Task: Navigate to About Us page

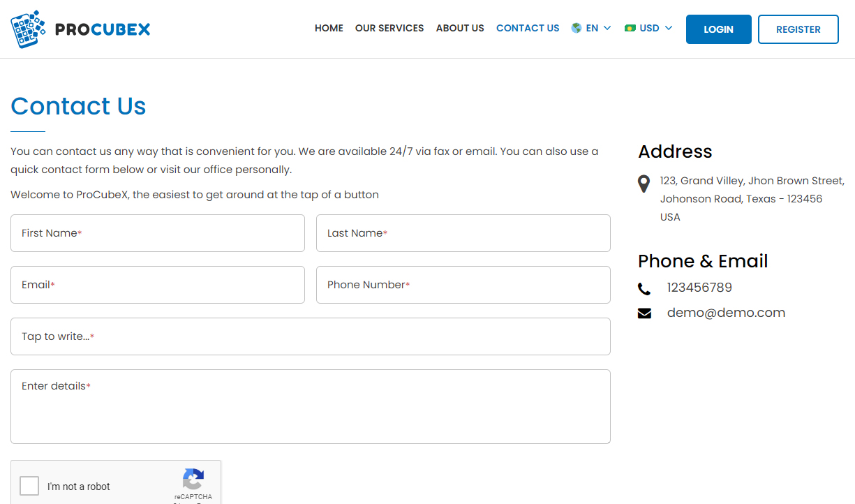Action: (x=460, y=28)
